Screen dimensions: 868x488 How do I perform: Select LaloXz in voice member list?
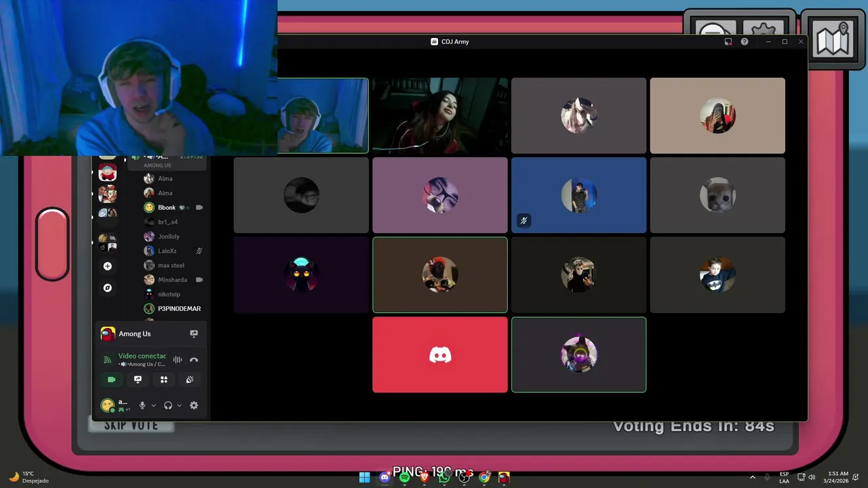(173, 251)
